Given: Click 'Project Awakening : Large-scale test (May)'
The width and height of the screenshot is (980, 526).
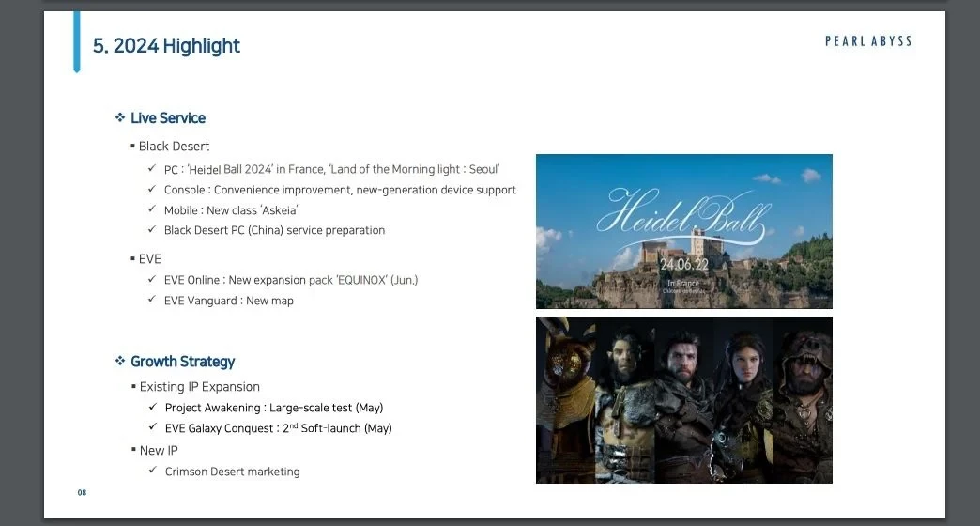Looking at the screenshot, I should pos(274,408).
